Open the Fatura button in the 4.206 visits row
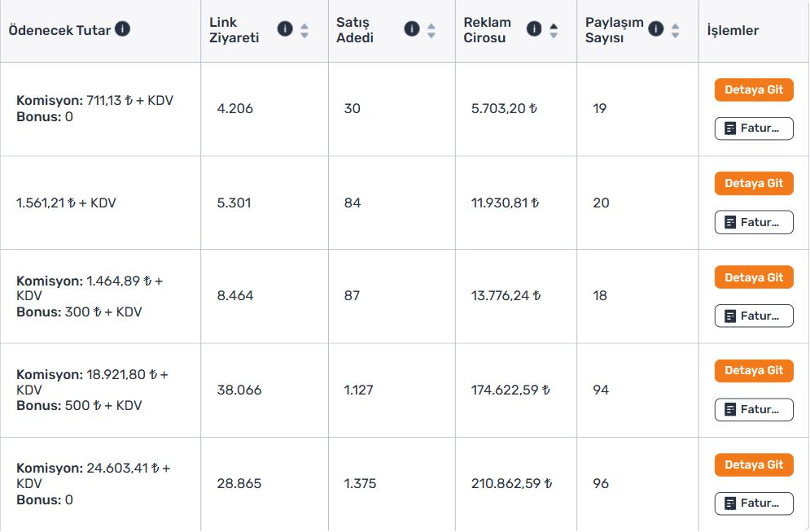Image resolution: width=810 pixels, height=532 pixels. [x=754, y=129]
